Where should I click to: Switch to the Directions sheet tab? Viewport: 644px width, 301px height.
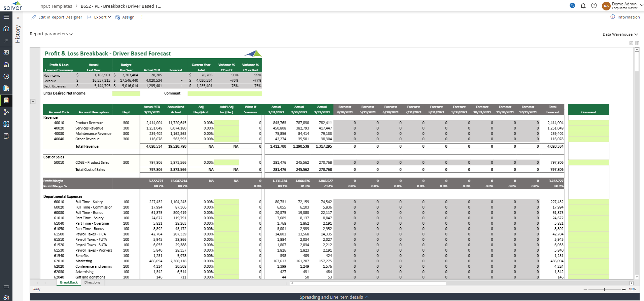(92, 283)
